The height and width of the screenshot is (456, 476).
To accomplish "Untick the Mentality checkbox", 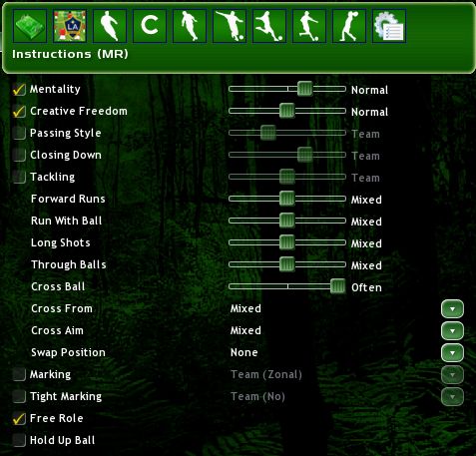I will click(19, 89).
